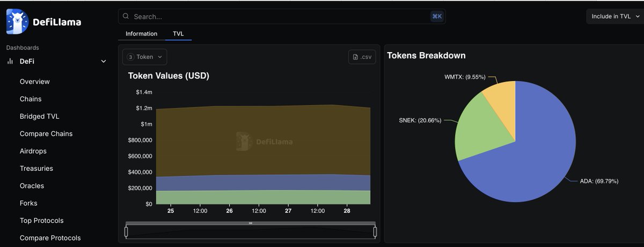Click the date label 28
Viewport: 644px width, 247px height.
click(x=347, y=211)
